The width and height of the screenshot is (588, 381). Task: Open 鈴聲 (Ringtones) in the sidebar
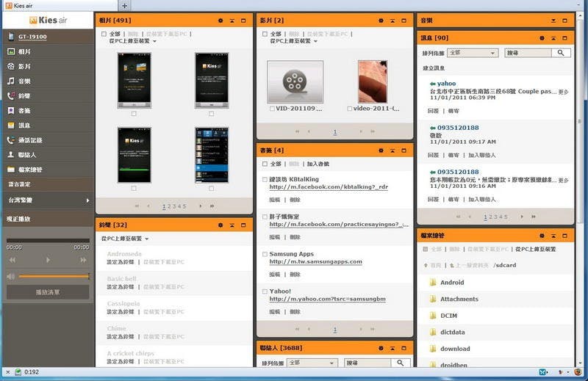tap(24, 96)
